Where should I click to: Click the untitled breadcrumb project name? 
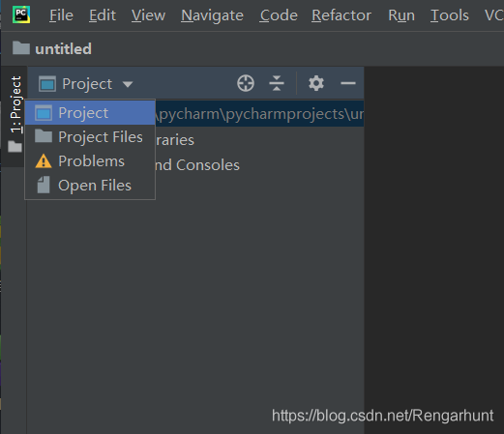[63, 49]
